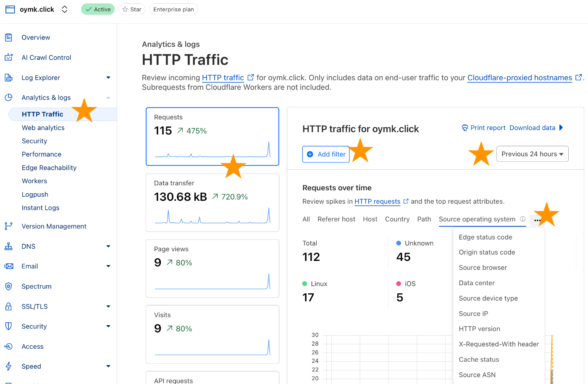Click the Security shield icon in sidebar
Screen dimensions: 588x384
pos(8,326)
